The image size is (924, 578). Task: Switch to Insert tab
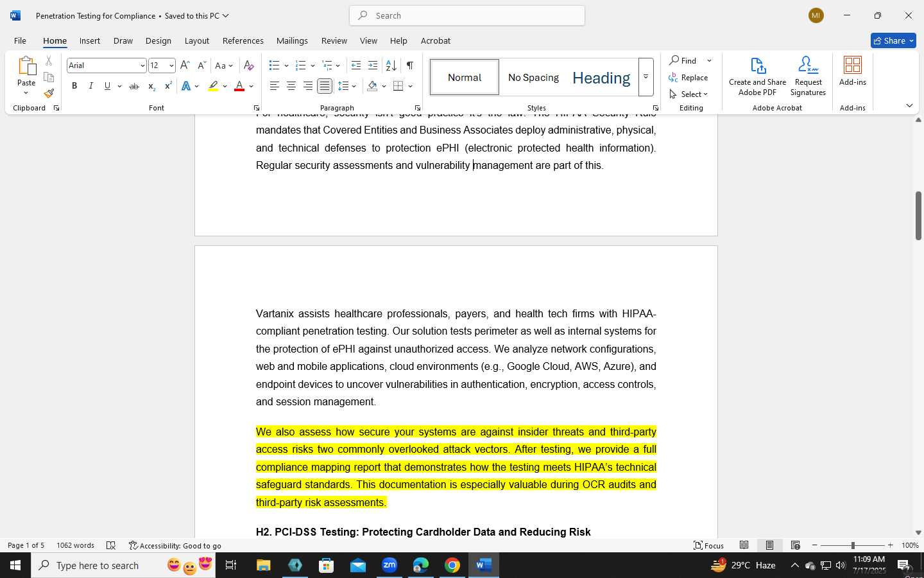pos(90,40)
